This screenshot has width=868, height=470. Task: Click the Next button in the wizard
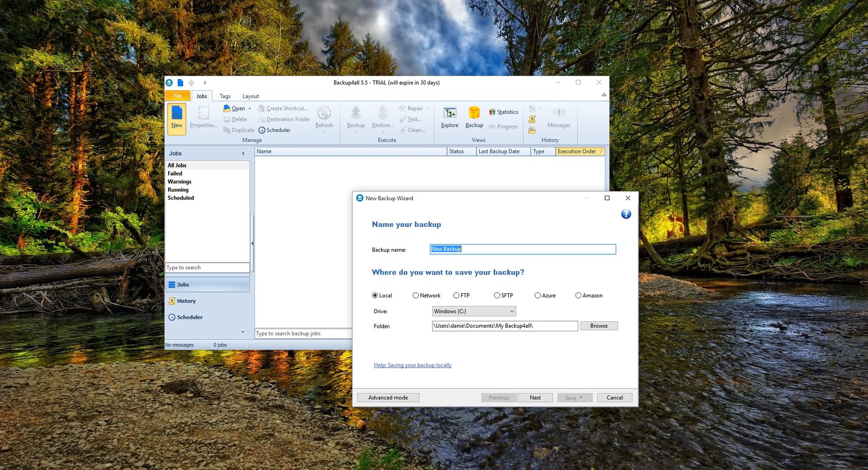coord(535,398)
